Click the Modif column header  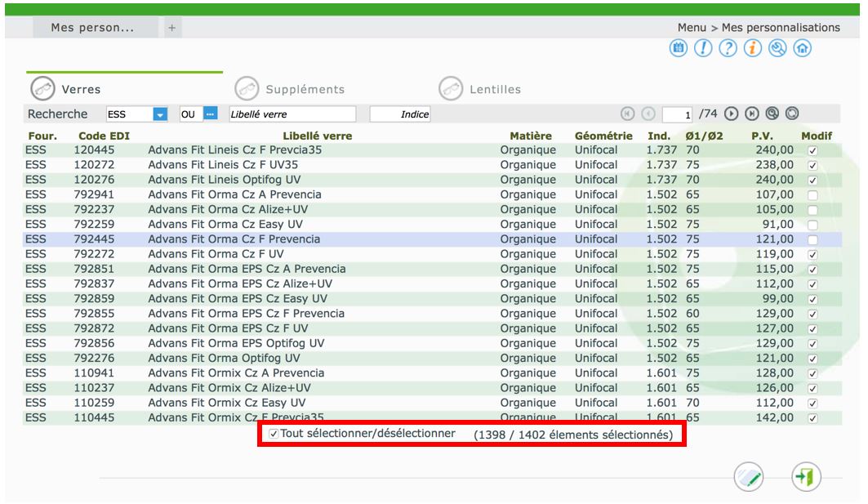click(x=817, y=136)
